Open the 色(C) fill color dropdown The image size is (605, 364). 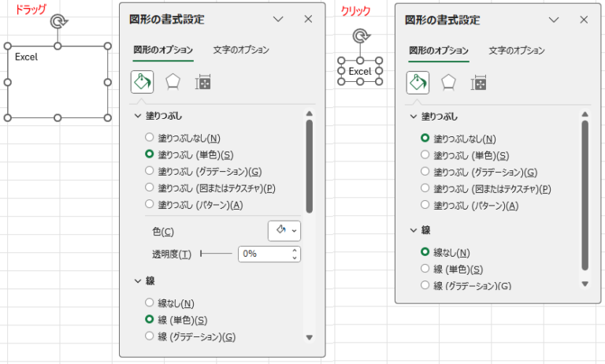coord(284,230)
